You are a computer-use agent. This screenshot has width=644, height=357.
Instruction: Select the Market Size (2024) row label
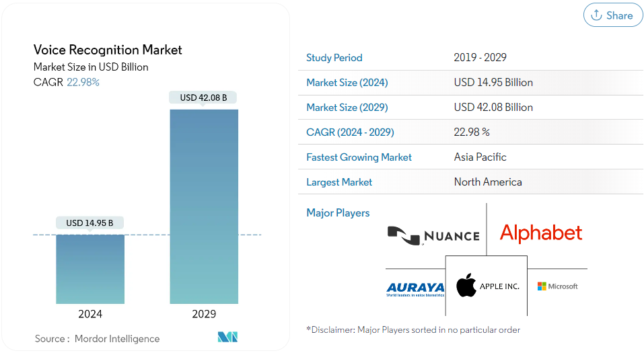[347, 83]
